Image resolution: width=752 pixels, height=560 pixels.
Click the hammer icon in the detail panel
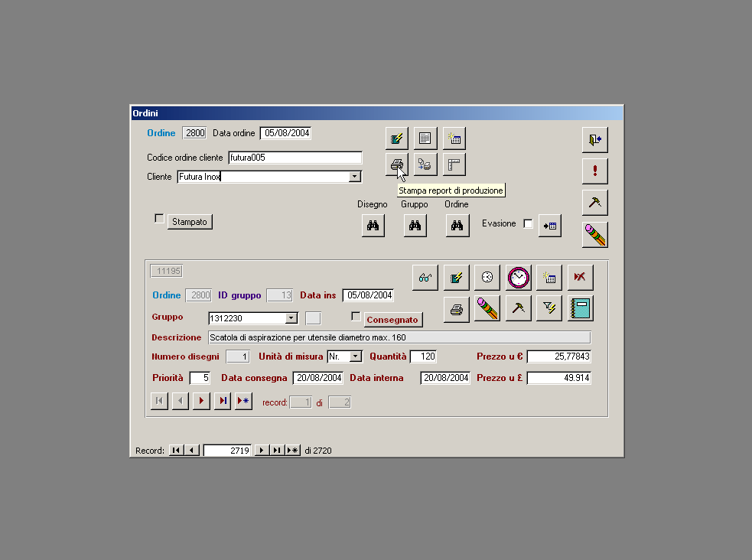click(519, 308)
